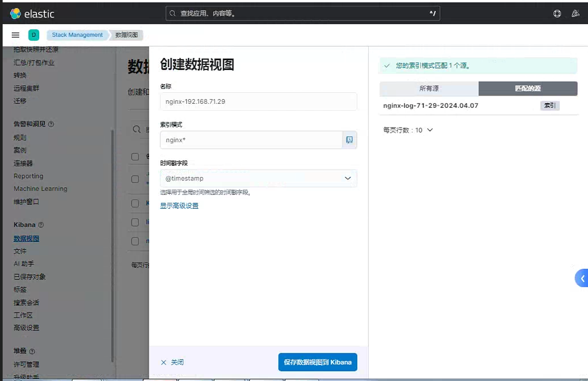Open Machine Learning in the sidebar
The width and height of the screenshot is (588, 381).
40,189
